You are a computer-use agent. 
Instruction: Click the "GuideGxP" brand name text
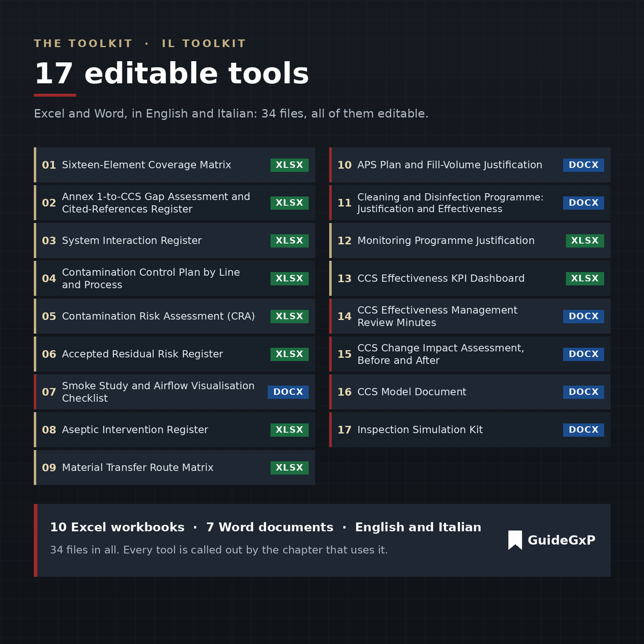point(561,540)
